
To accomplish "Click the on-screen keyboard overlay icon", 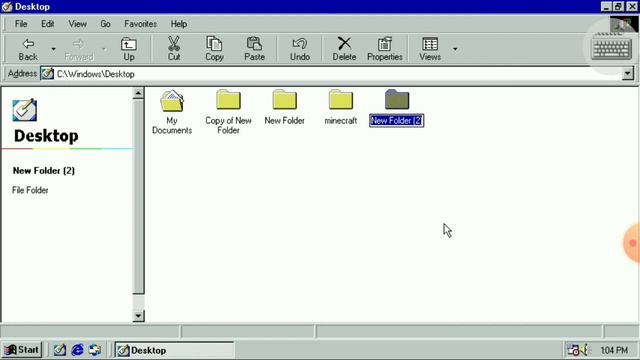I will pos(611,49).
